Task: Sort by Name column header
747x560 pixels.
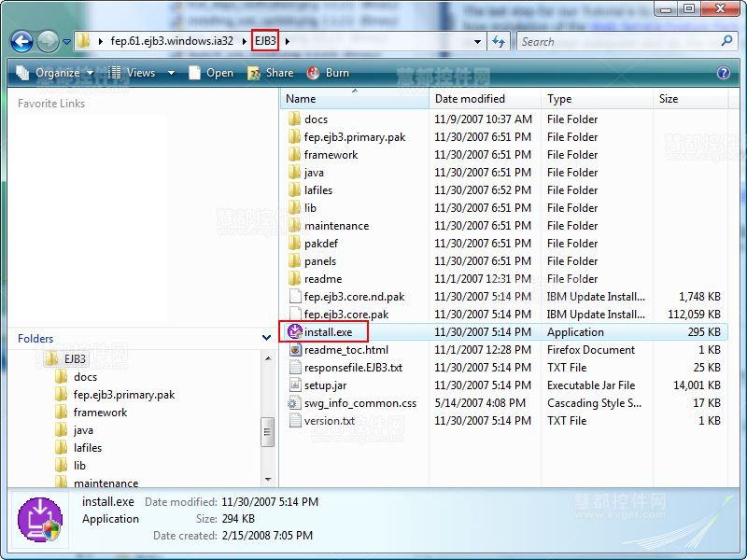Action: 355,99
